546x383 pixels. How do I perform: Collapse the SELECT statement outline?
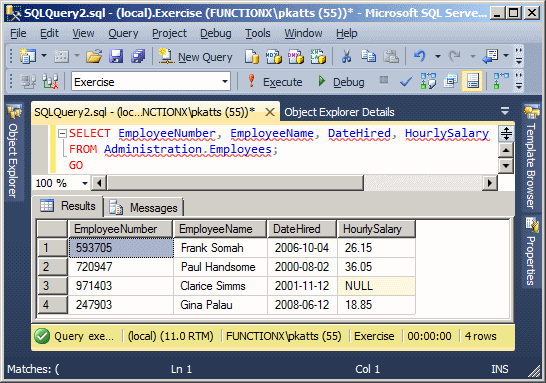tap(62, 133)
